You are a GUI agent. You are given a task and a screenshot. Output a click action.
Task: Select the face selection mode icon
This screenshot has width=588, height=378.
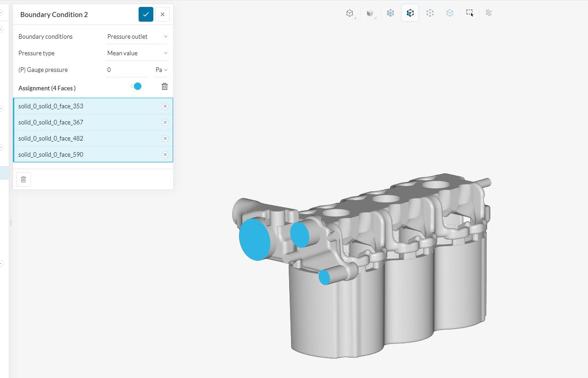coord(410,13)
